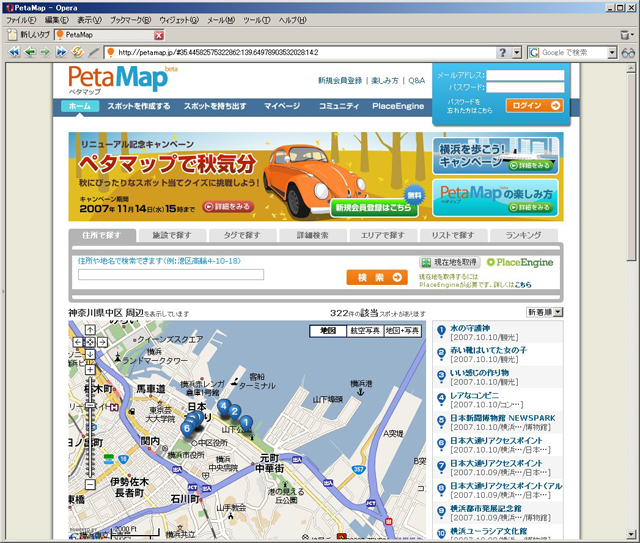Click コミュニティ in navigation bar
Viewport: 640px width, 543px height.
tap(339, 106)
